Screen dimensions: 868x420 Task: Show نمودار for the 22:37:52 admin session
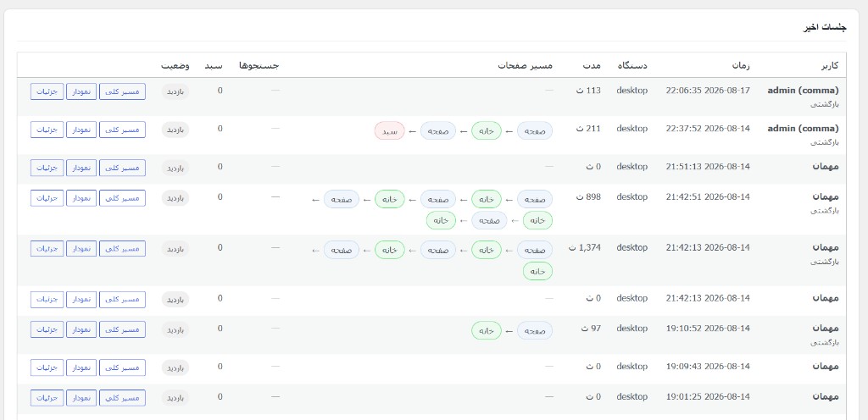[x=81, y=130]
